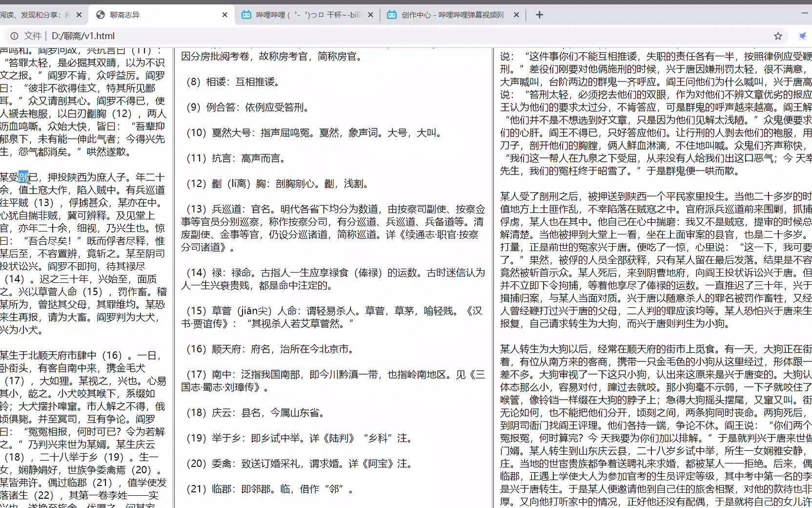Click annotation (12) 劙 (lí离) 胸

click(277, 183)
